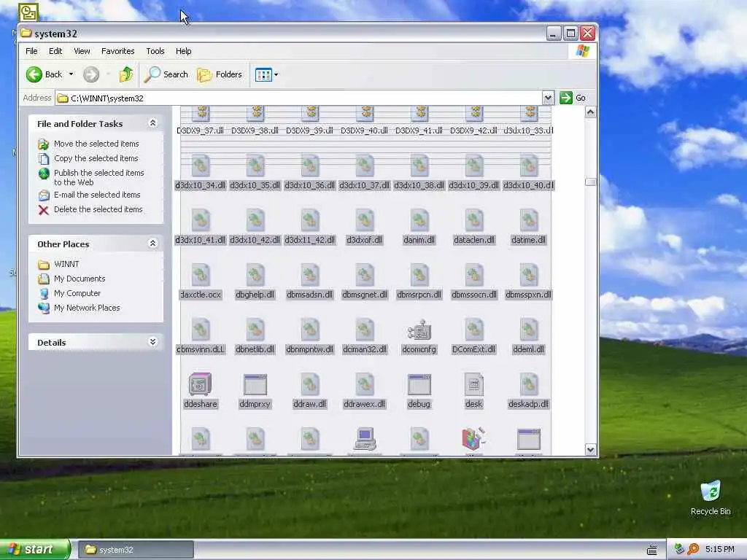Collapse File and Folder Tasks panel
The image size is (747, 560).
click(153, 123)
